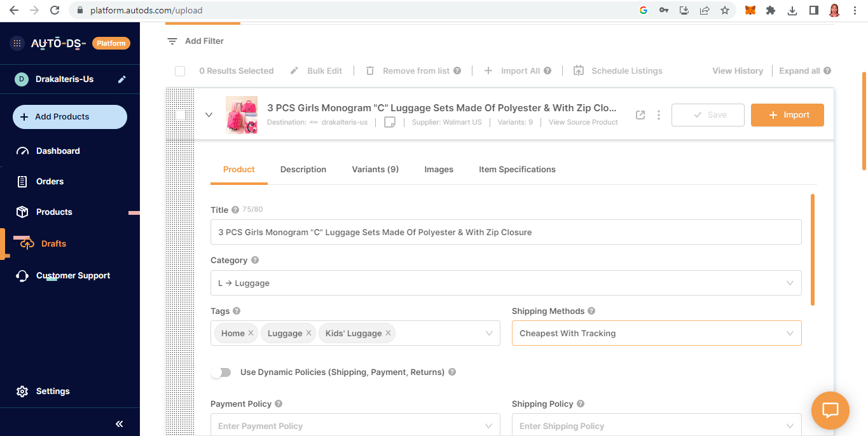Switch to the Item Specifications tab

click(x=517, y=170)
